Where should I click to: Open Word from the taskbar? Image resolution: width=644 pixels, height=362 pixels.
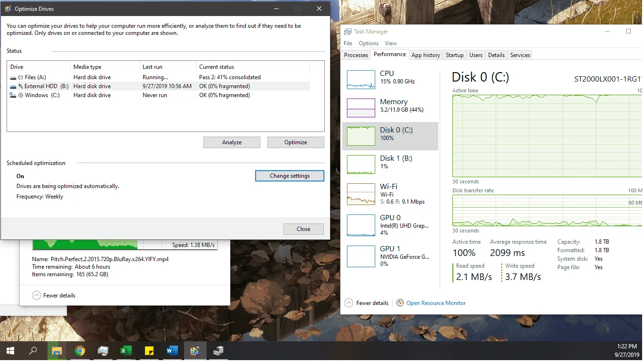(172, 351)
